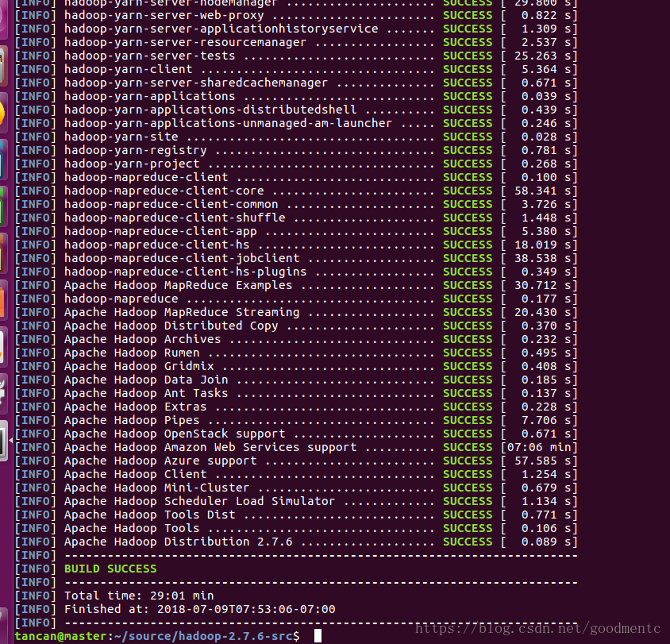Screen dimensions: 670x644
Task: Click the 25.263 s time for hadoop-yarn-server-tests
Action: 543,56
